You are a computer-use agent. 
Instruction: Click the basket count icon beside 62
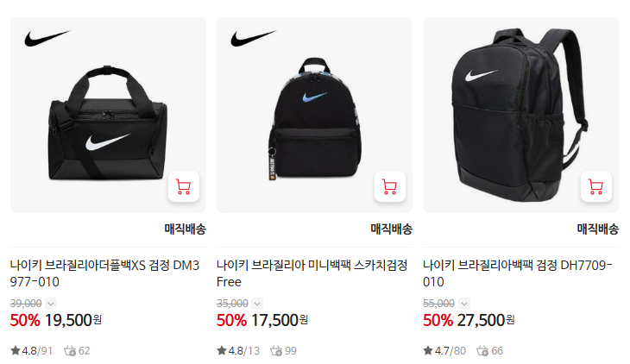[70, 351]
